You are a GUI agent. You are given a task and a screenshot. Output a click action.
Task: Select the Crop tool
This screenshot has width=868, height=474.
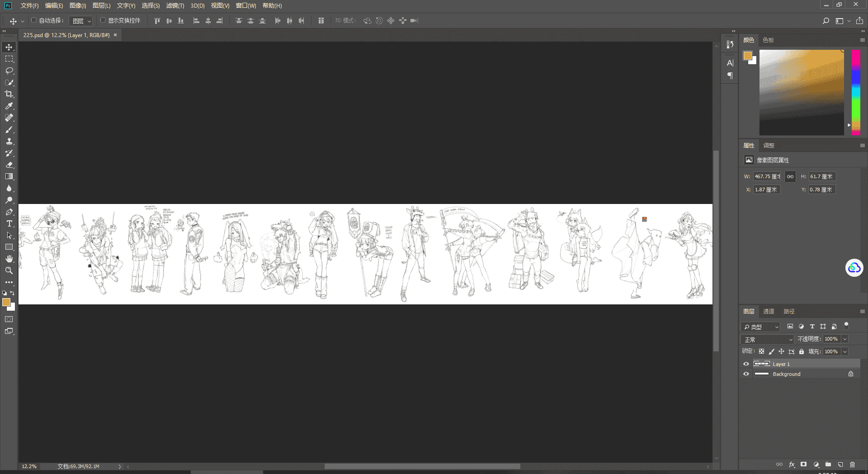click(9, 94)
